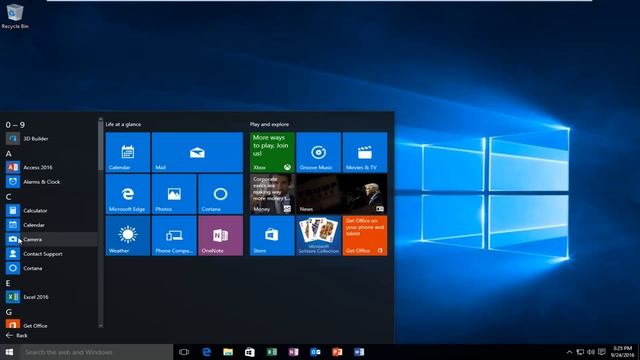Open Outlook from the taskbar
This screenshot has height=360, width=640.
316,352
